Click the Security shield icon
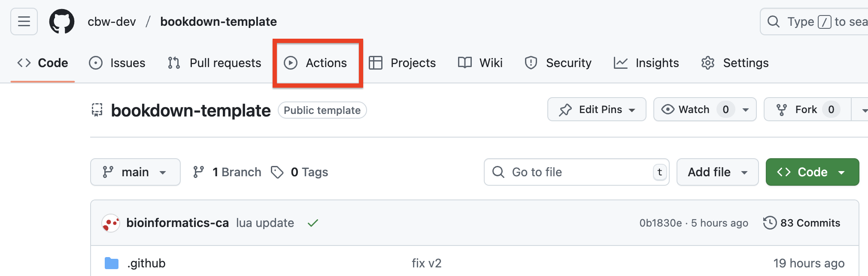 (x=531, y=63)
